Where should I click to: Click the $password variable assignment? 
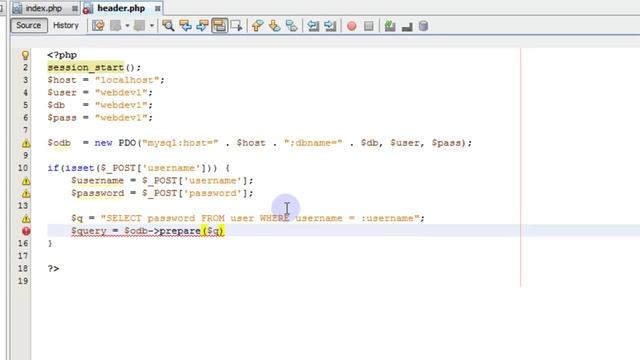[x=97, y=193]
